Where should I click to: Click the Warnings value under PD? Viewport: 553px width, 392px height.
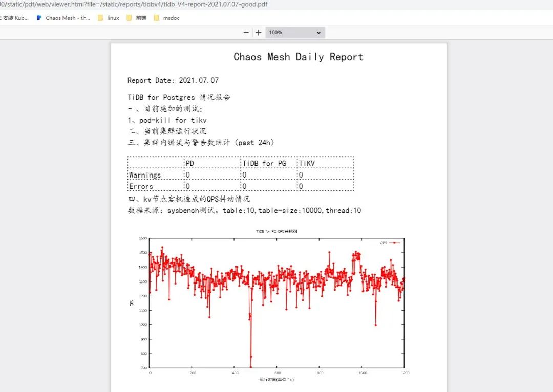(212, 175)
